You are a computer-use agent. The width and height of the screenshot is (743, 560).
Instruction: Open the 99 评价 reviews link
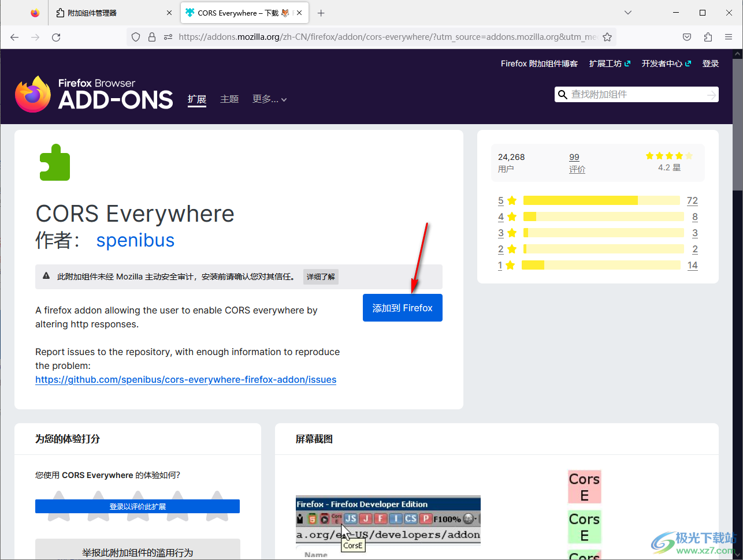pyautogui.click(x=577, y=163)
